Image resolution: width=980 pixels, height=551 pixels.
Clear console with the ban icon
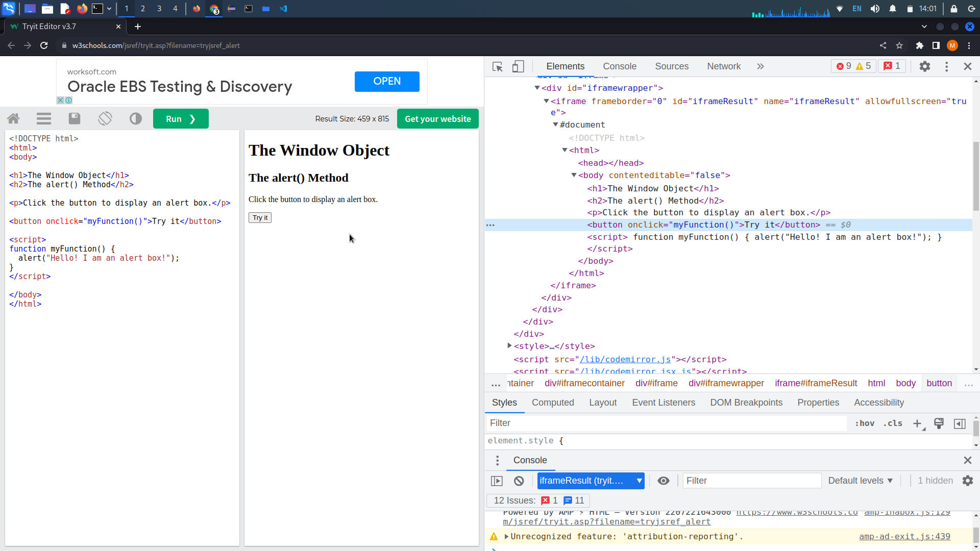click(519, 481)
